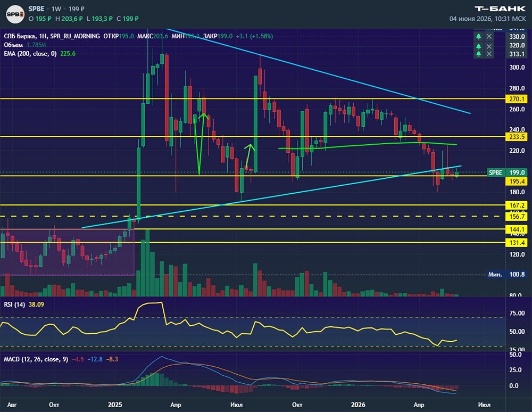The image size is (532, 412).
Task: Click the 180.0 price scale label
Action: point(517,192)
